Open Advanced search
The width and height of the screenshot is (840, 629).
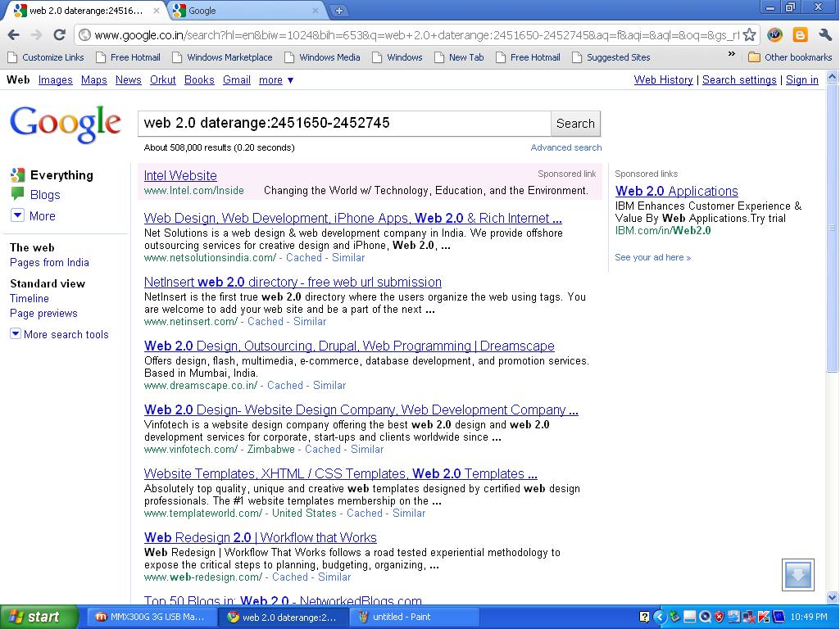pyautogui.click(x=565, y=147)
